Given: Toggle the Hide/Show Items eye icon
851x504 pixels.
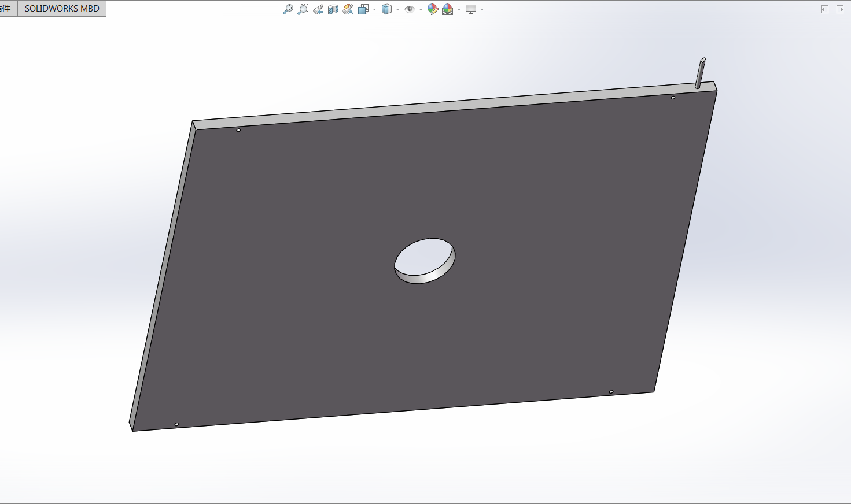Looking at the screenshot, I should coord(410,9).
